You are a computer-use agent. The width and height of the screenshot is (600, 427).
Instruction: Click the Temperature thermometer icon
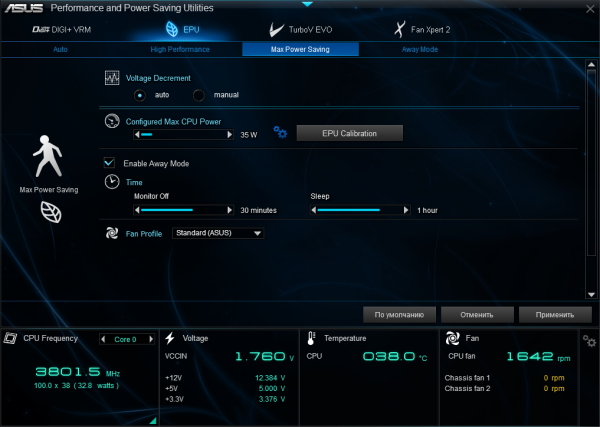(311, 338)
